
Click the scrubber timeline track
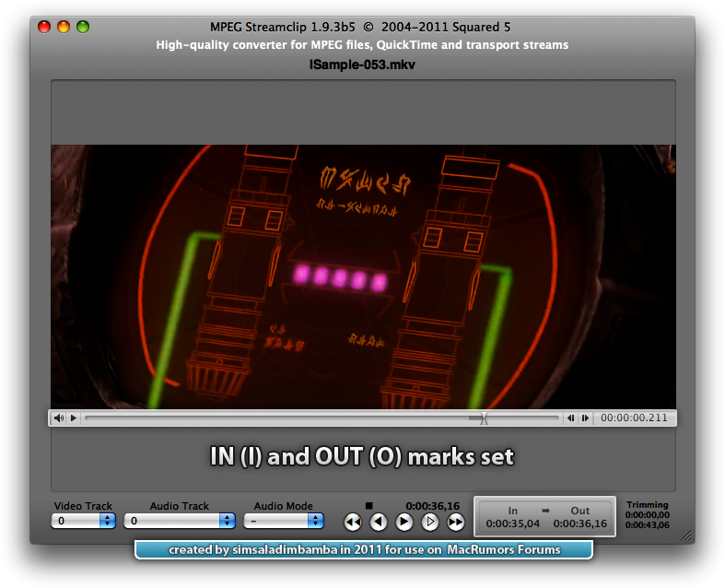coord(322,418)
